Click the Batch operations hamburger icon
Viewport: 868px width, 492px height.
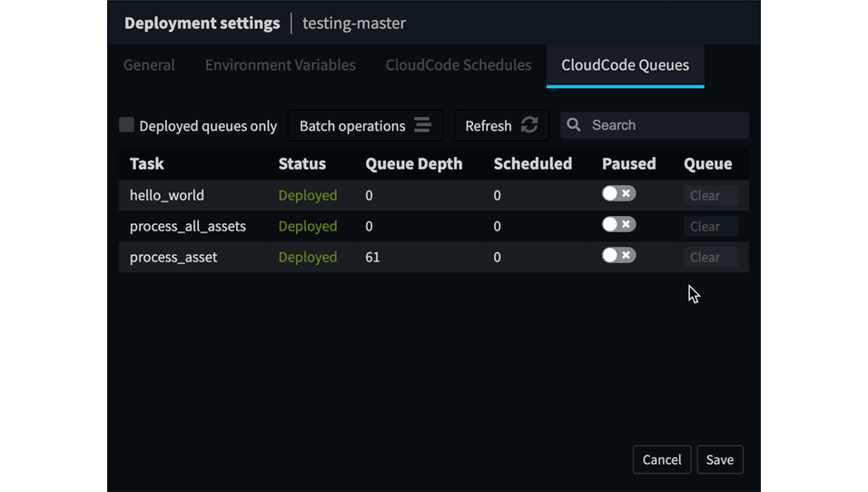click(x=422, y=125)
